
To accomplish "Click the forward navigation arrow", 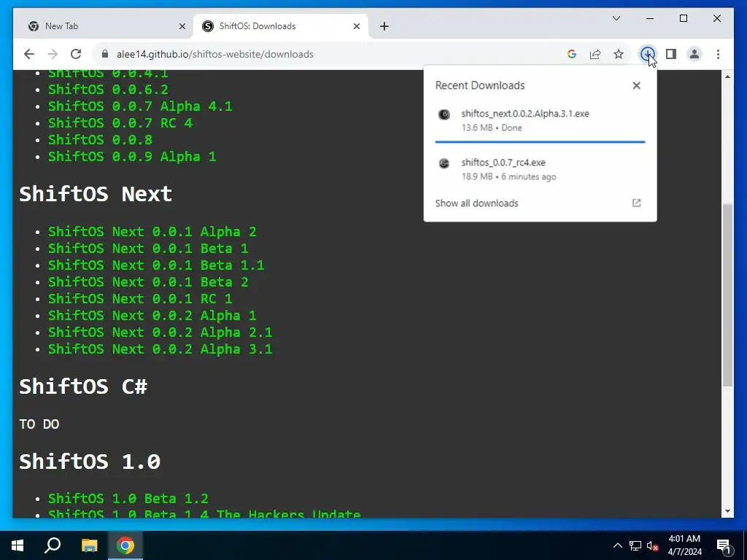I will click(53, 54).
